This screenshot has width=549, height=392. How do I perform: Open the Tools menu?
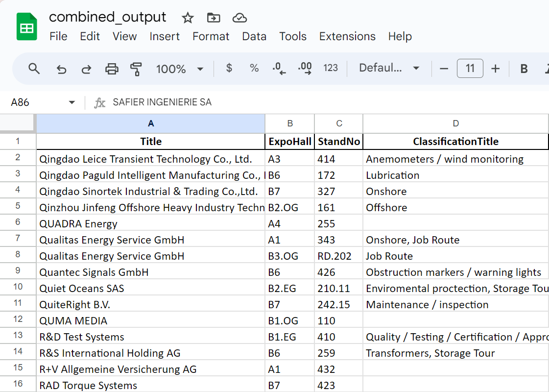pyautogui.click(x=293, y=36)
